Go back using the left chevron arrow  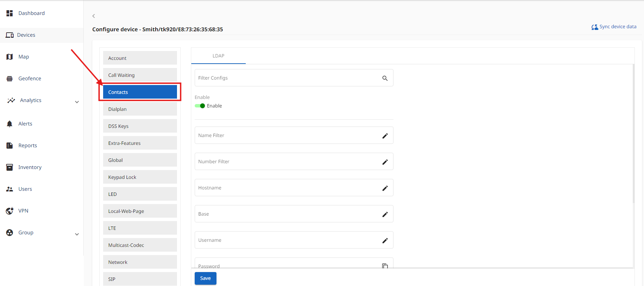click(x=94, y=16)
